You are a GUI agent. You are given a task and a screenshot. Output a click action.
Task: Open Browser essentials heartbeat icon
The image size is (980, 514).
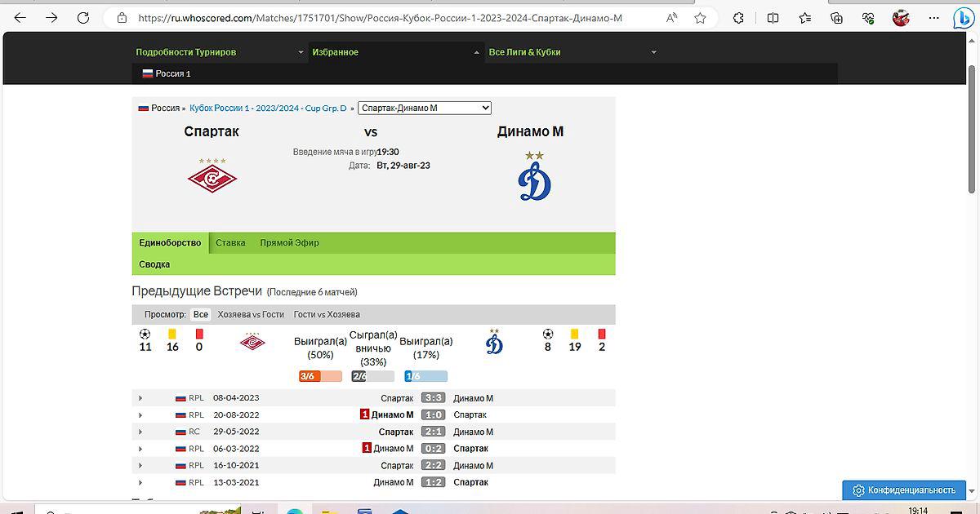[x=868, y=17]
